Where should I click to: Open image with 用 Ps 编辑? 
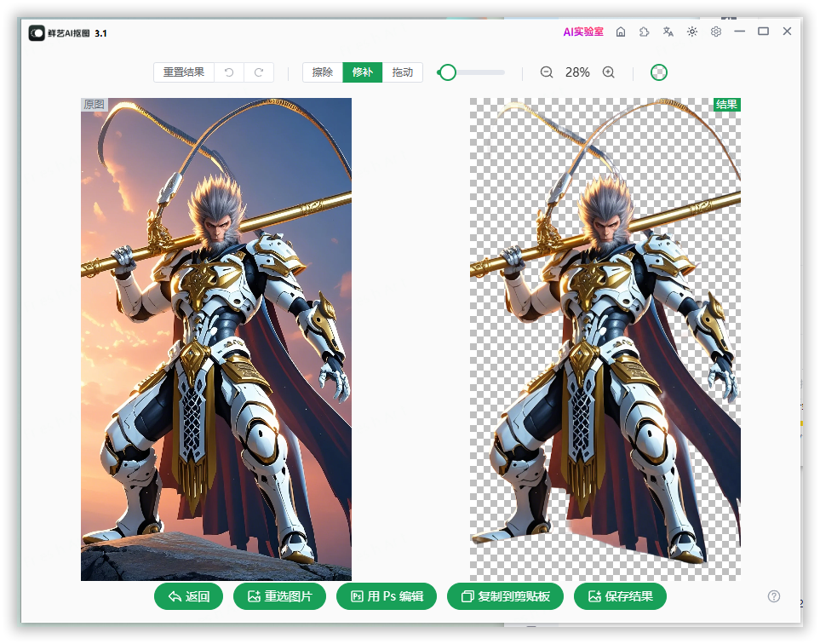click(x=387, y=596)
